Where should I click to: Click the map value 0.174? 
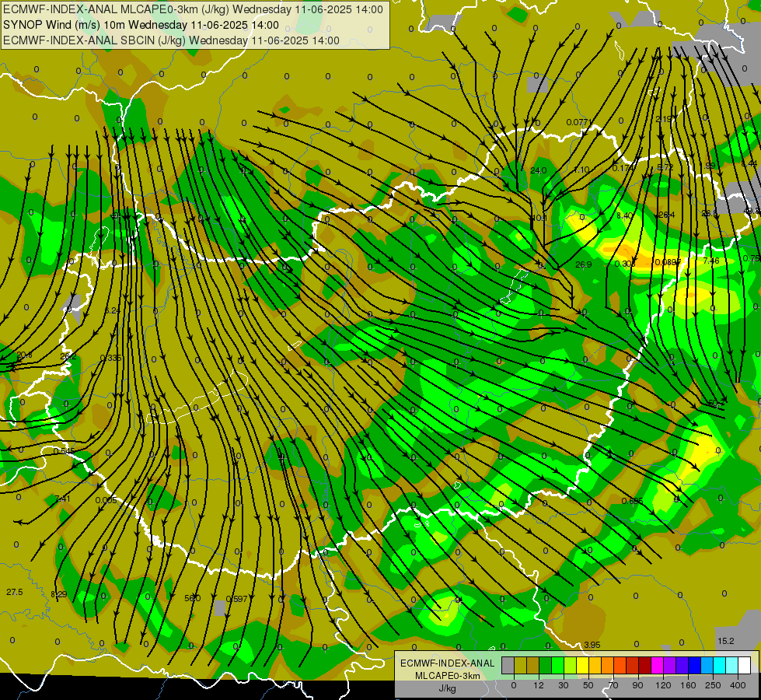(623, 168)
